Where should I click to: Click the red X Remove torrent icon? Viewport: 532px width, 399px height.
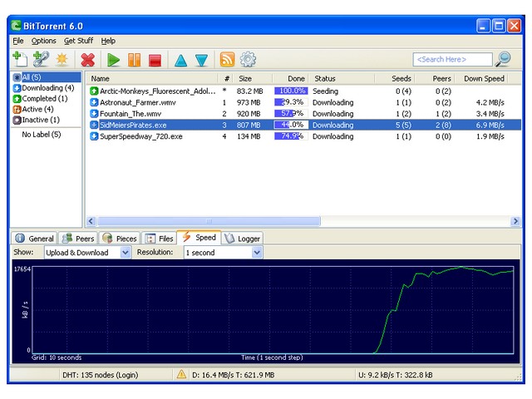[x=87, y=60]
